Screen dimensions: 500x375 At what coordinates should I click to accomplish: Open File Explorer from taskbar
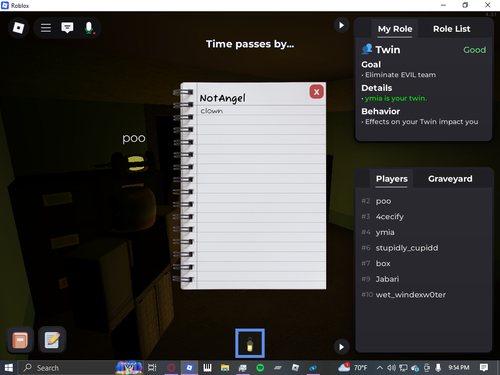[225, 368]
